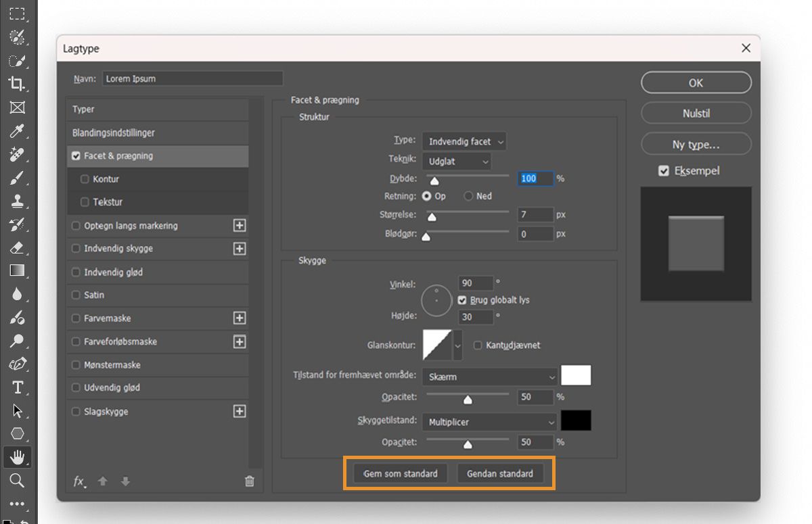This screenshot has height=524, width=812.
Task: Open the Skyggetilstand Multiplicer dropdown
Action: pos(489,422)
